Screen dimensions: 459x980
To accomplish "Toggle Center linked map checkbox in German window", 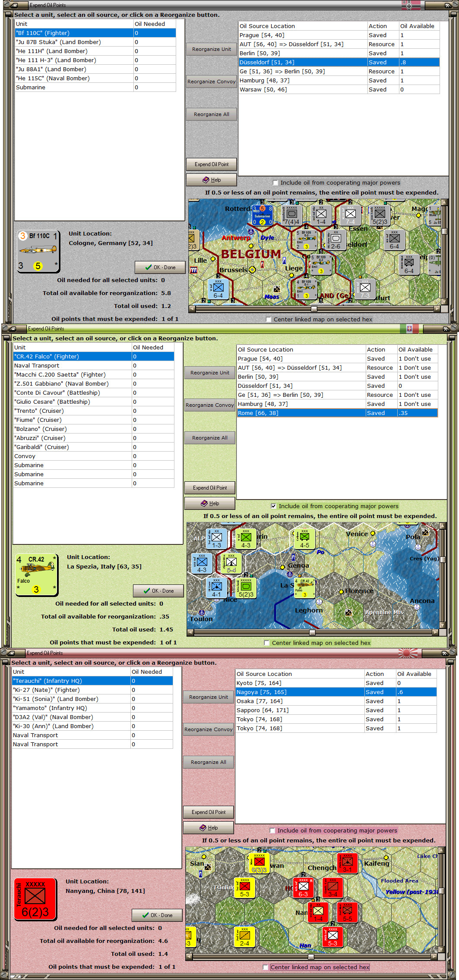I will [269, 320].
